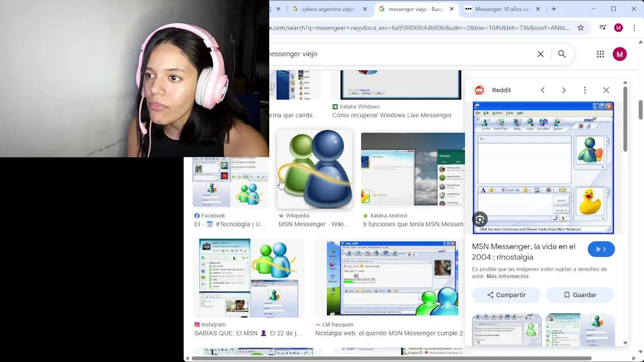Open more options in Reddit preview panel
The height and width of the screenshot is (362, 644).
click(585, 90)
